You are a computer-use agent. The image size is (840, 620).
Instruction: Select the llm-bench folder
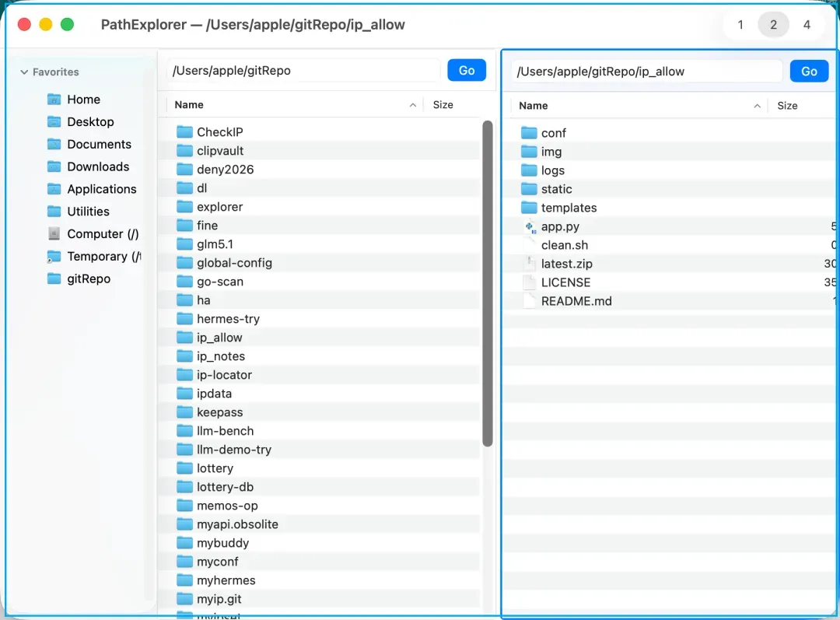point(320,431)
